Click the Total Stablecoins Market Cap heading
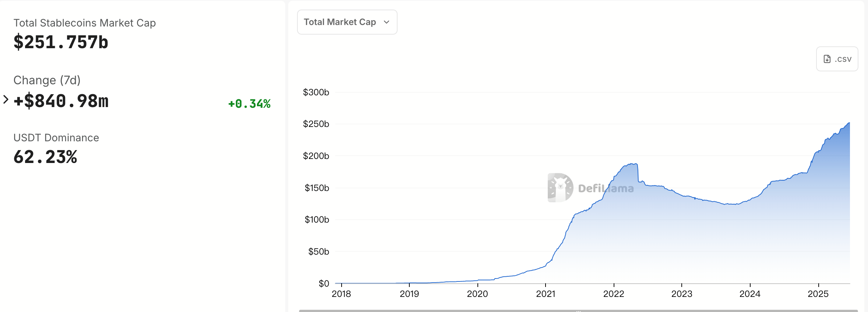The width and height of the screenshot is (868, 312). pyautogui.click(x=85, y=23)
